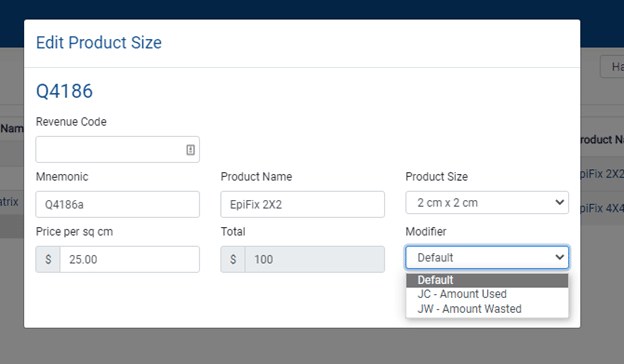Viewport: 624px width, 364px height.
Task: Click the read-only Total field showing 100
Action: click(315, 259)
